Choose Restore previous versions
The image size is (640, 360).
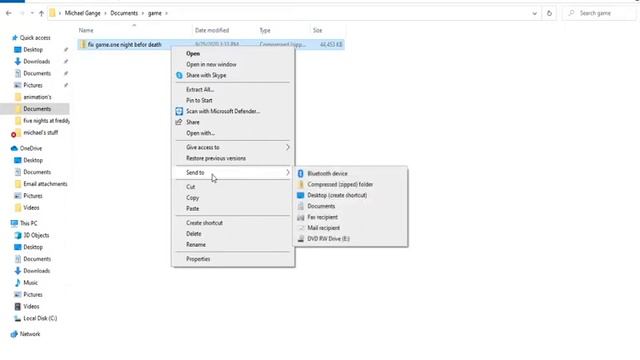point(216,158)
